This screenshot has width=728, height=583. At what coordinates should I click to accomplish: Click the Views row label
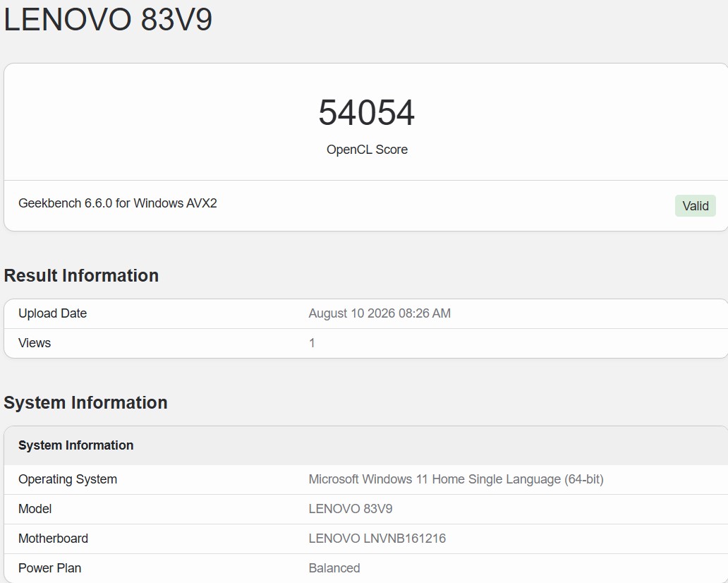coord(35,343)
